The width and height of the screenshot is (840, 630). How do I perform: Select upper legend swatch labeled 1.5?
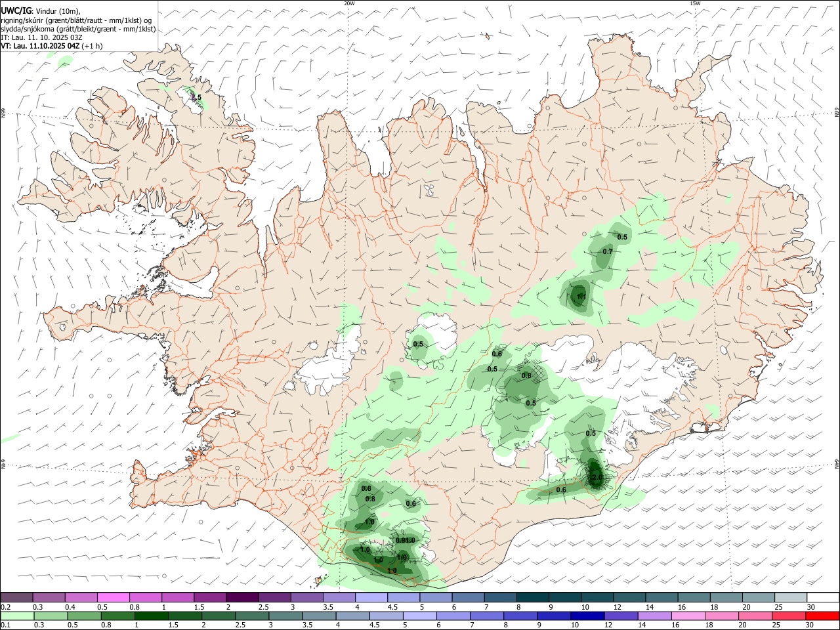209,597
